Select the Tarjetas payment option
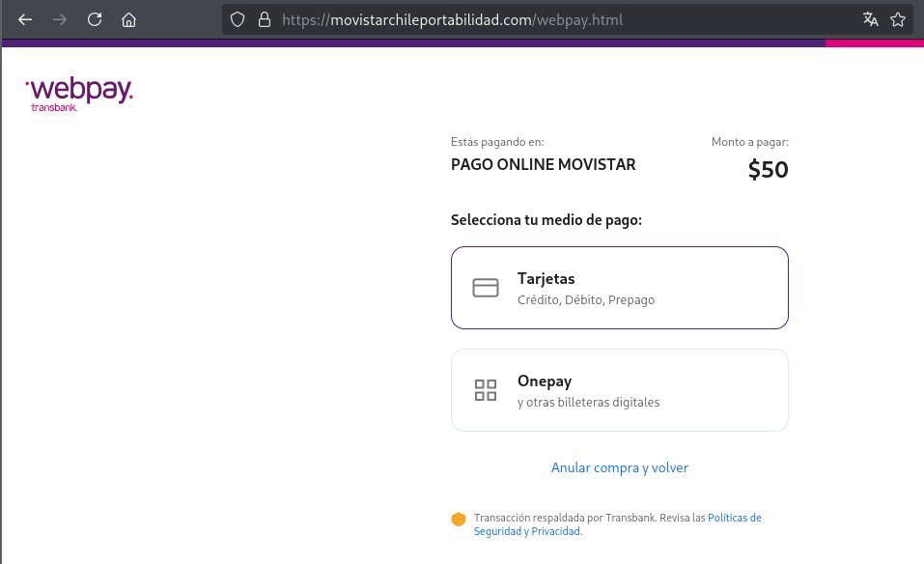 click(619, 288)
